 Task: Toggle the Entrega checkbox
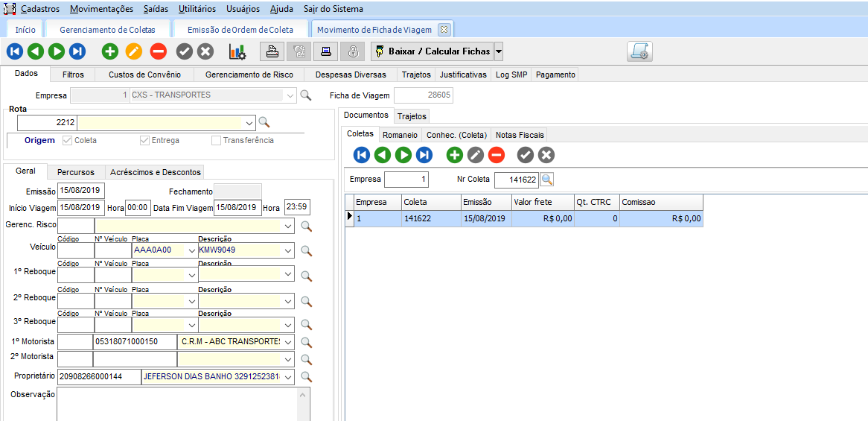(x=145, y=140)
